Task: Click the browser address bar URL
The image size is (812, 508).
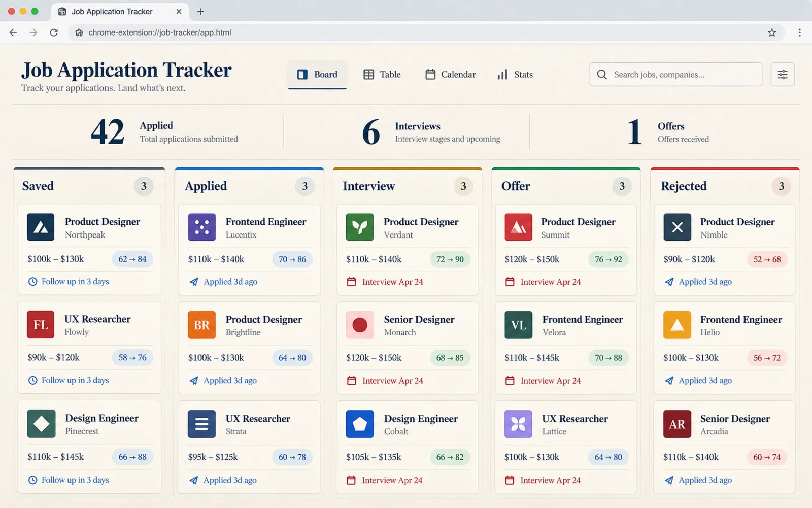Action: tap(160, 32)
